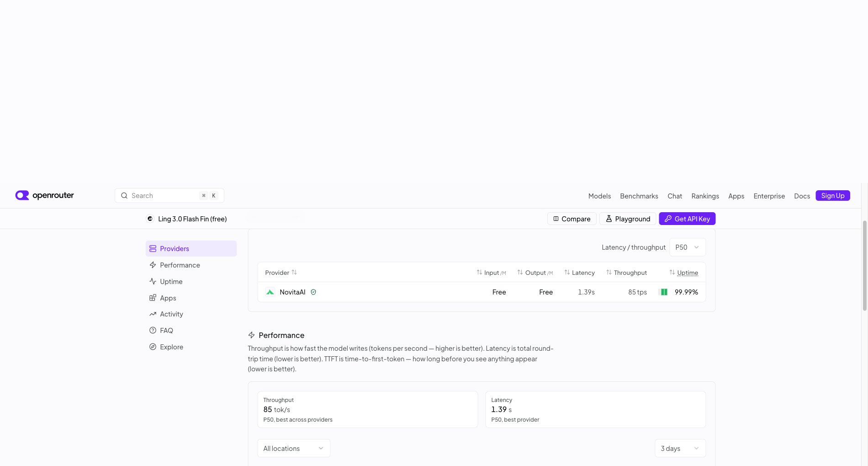
Task: Focus the Search input field
Action: click(x=169, y=196)
